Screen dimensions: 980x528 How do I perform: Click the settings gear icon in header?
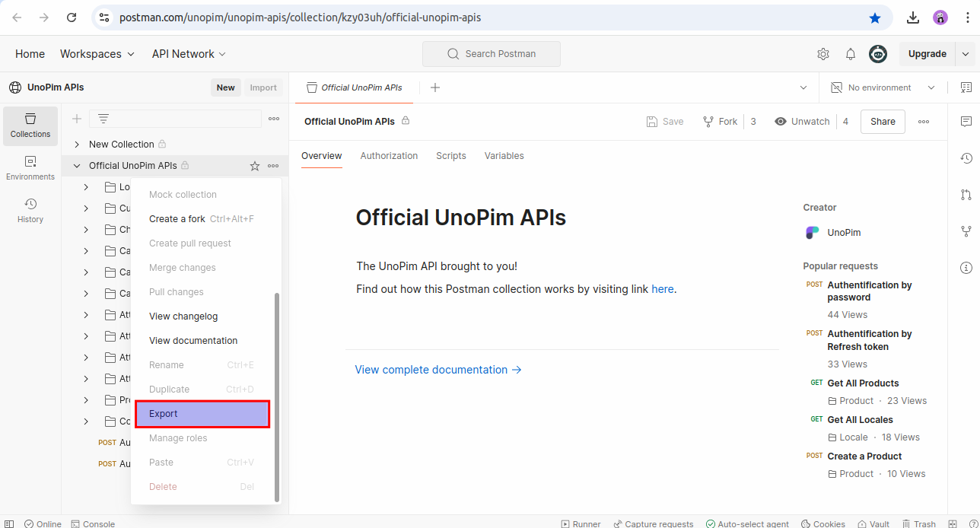[x=823, y=54]
